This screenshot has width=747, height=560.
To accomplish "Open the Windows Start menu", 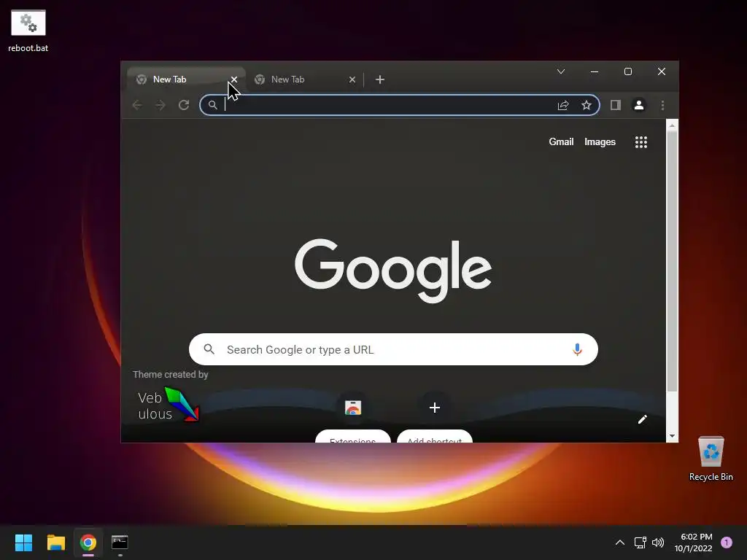I will (24, 542).
